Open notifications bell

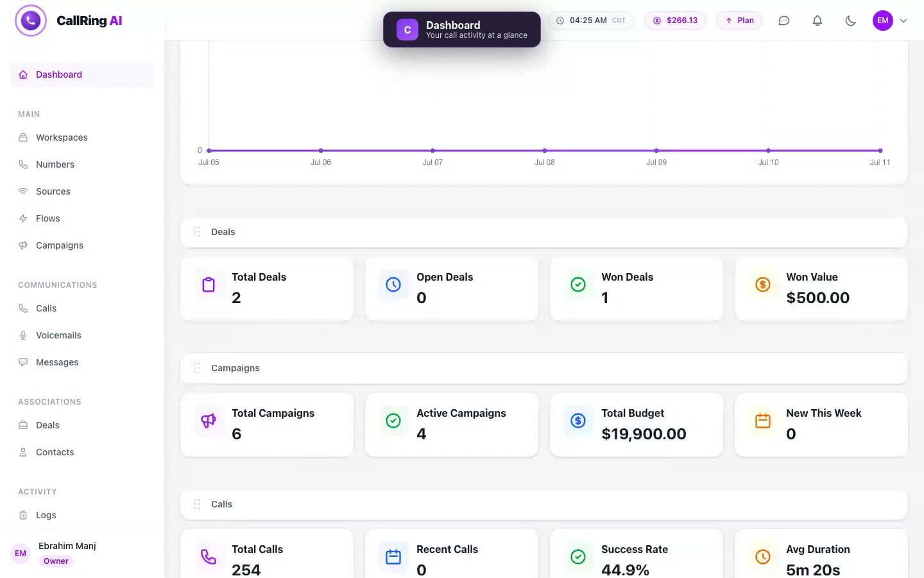[817, 21]
